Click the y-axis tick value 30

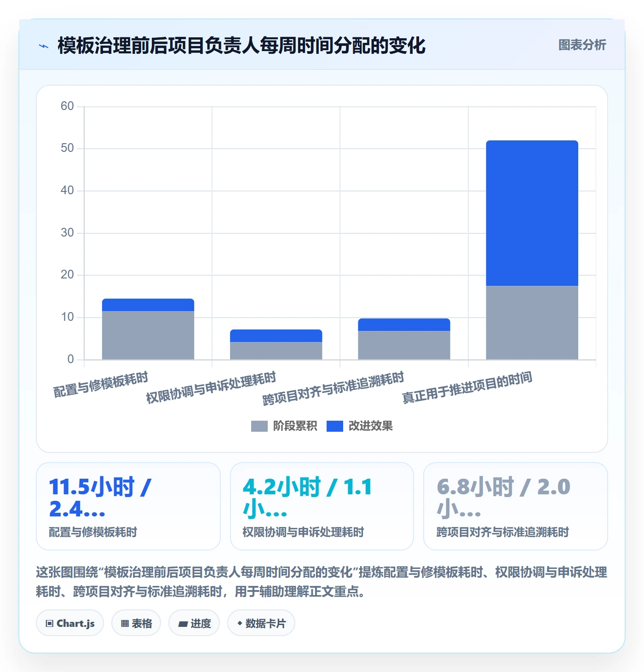[67, 233]
